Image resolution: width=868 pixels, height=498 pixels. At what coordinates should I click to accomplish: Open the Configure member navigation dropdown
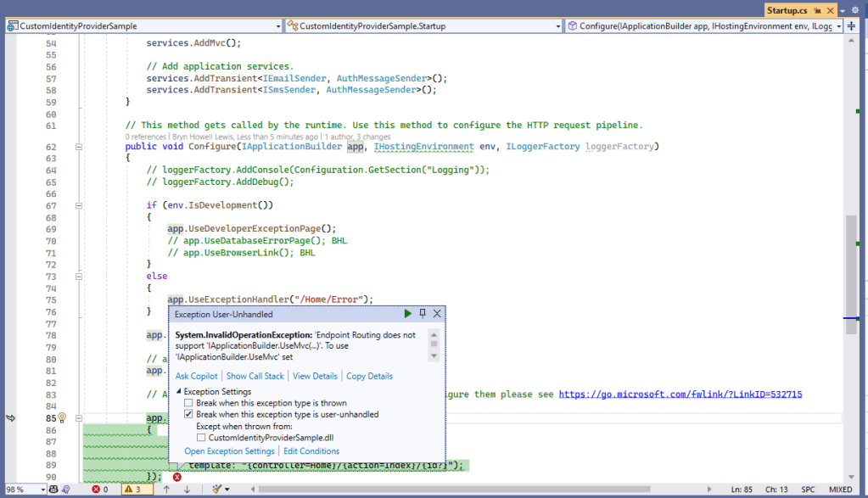[x=838, y=26]
